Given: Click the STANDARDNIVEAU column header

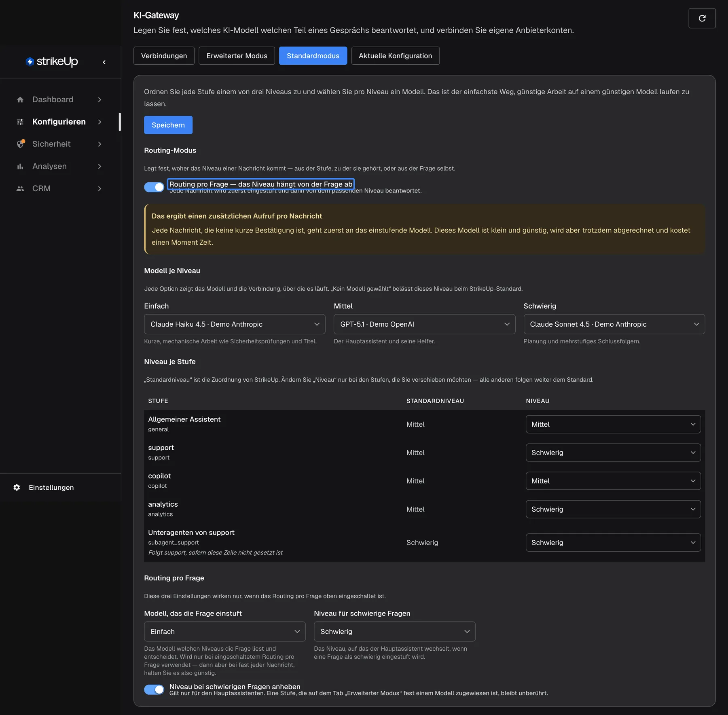Looking at the screenshot, I should coord(435,401).
